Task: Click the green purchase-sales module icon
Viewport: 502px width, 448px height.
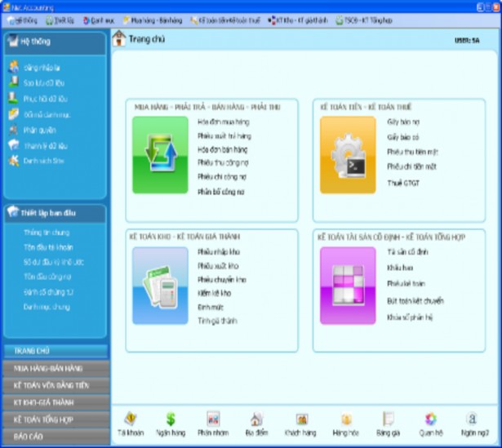Action: coord(160,155)
